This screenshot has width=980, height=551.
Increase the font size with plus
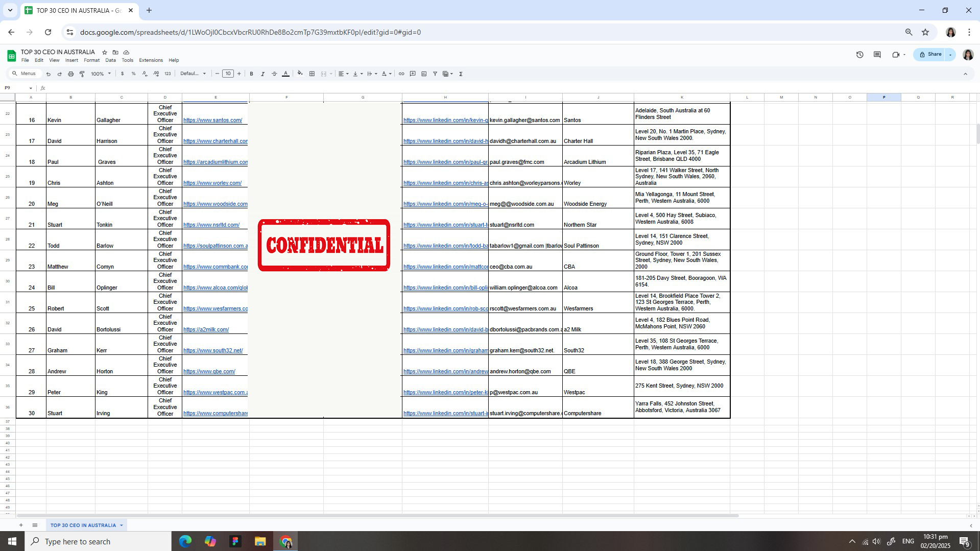click(239, 74)
